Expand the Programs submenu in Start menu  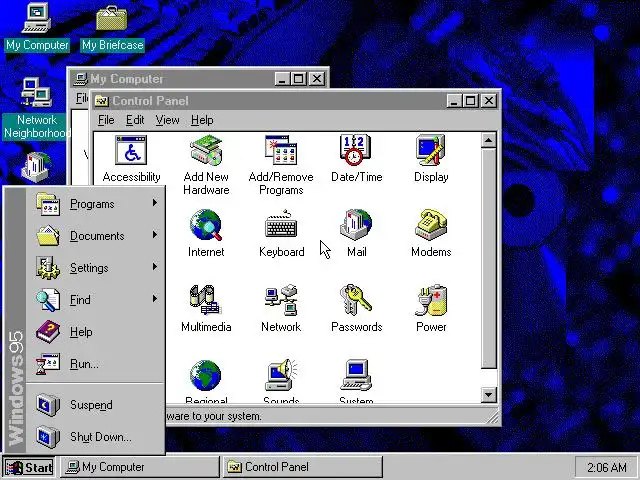point(96,204)
